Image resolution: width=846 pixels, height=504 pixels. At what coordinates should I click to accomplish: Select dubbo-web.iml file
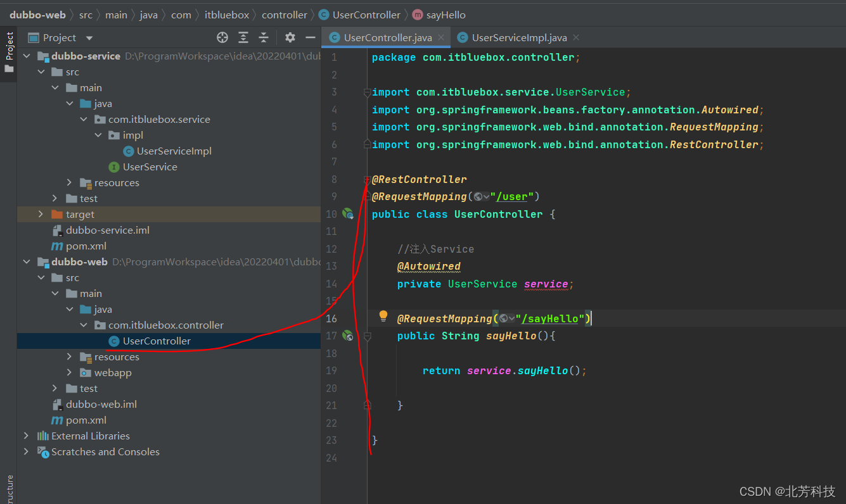[94, 404]
